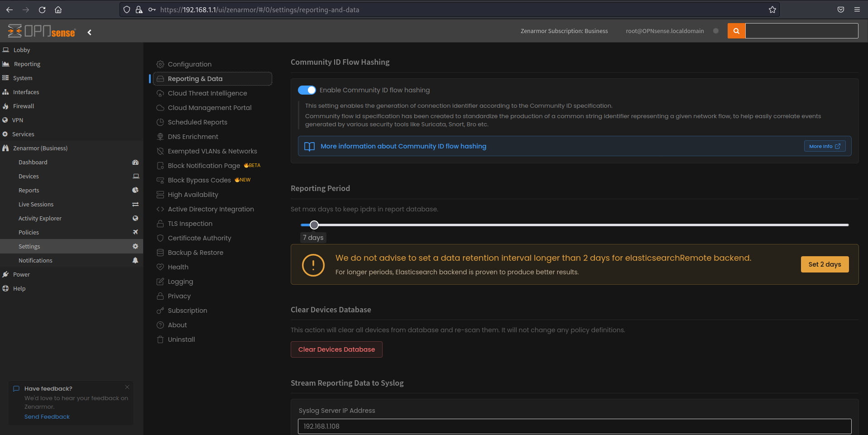The width and height of the screenshot is (868, 435).
Task: Click the orange search magnifier icon
Action: coord(736,31)
